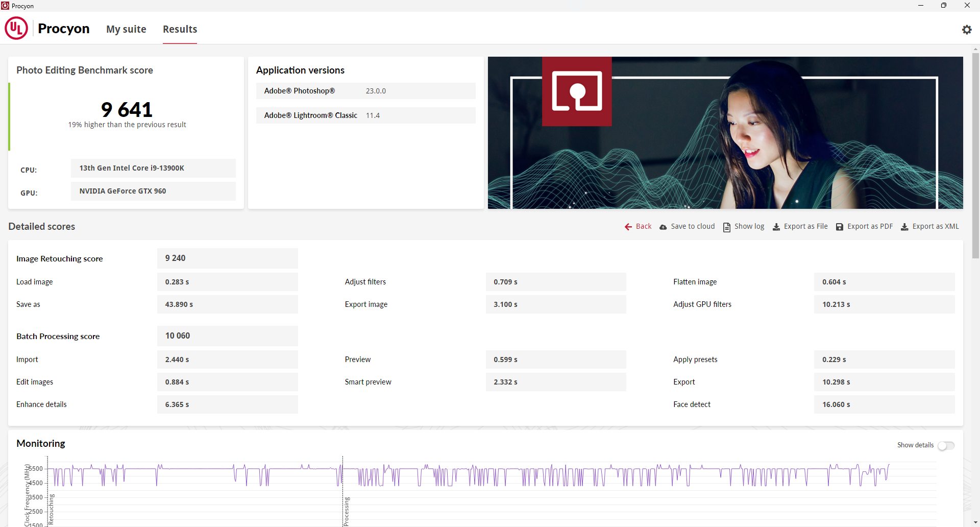Click the Detailed scores heading
Screen dimensions: 980x527
(42, 226)
